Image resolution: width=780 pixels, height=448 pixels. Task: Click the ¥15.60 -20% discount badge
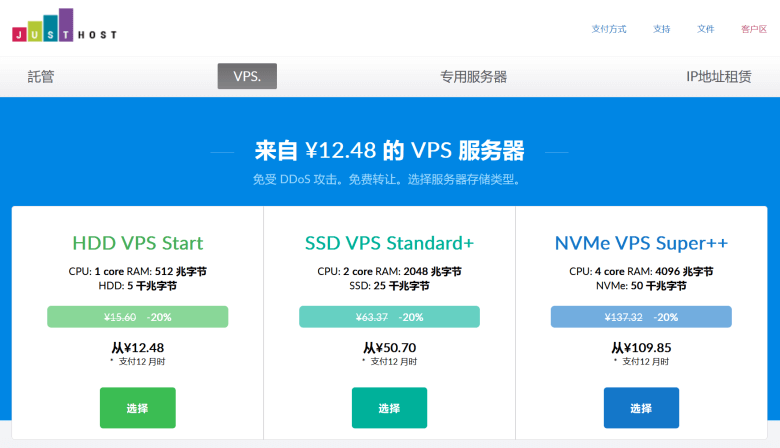click(138, 317)
